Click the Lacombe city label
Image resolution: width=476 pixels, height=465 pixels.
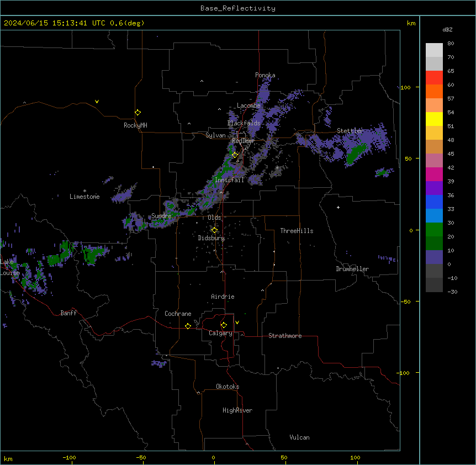point(248,105)
